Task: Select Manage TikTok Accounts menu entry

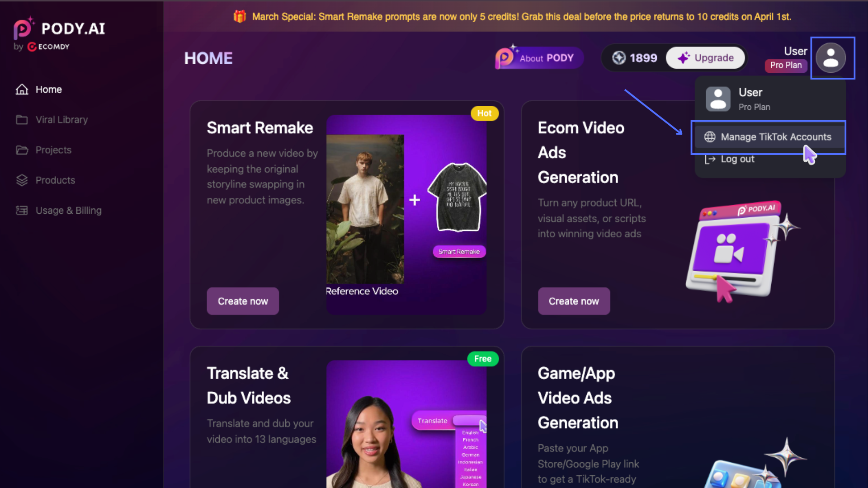Action: tap(769, 137)
